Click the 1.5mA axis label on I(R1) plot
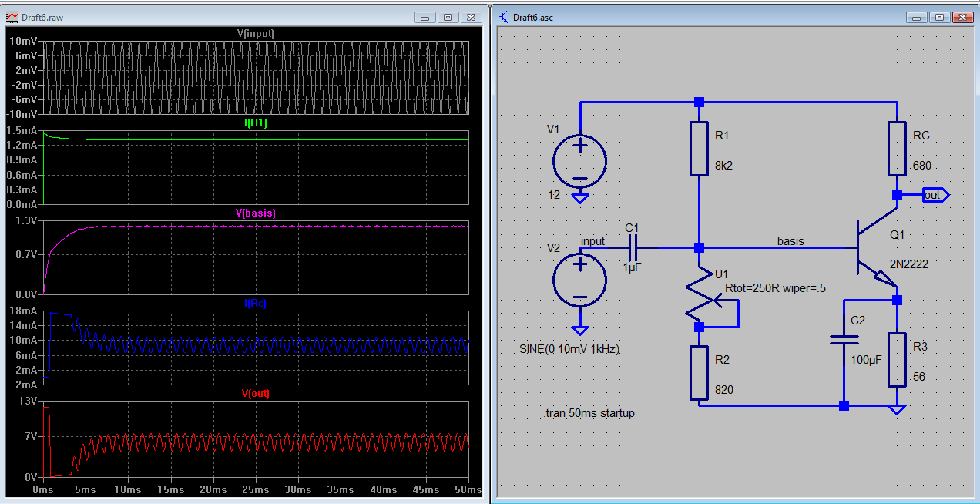 coord(21,132)
